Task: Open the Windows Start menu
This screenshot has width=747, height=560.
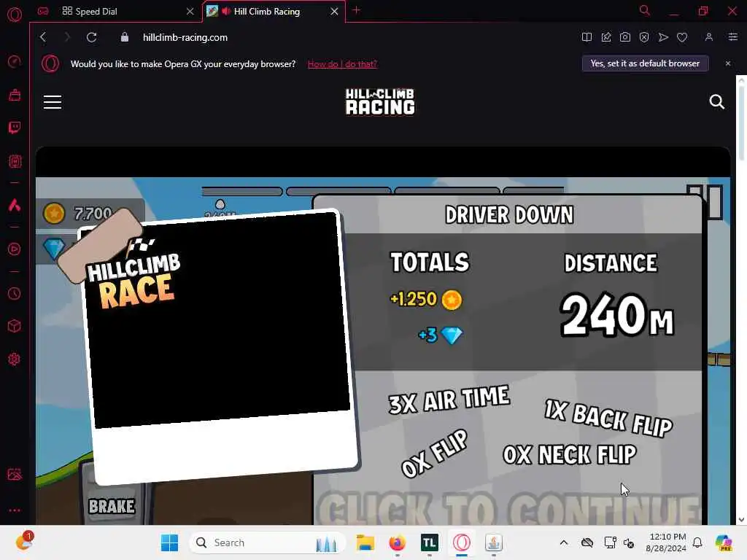Action: [169, 542]
